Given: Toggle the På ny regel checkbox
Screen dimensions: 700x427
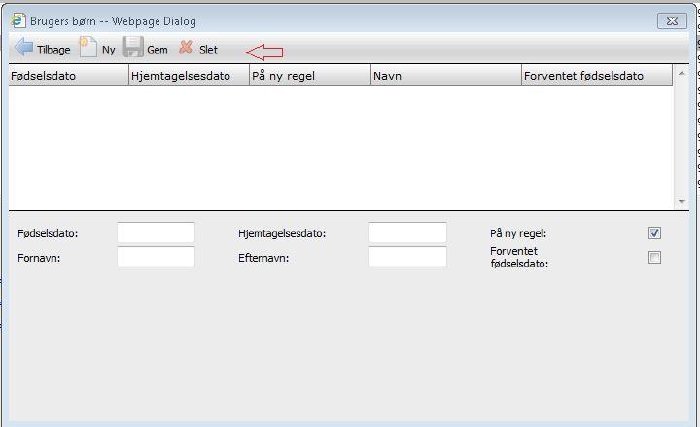Looking at the screenshot, I should (654, 233).
